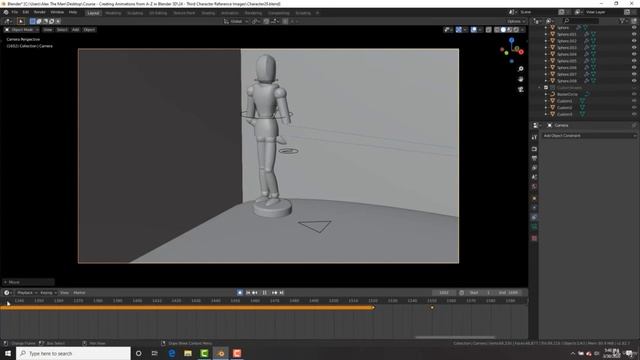The image size is (640, 360).
Task: Jump to start frame playback button
Action: [x=248, y=293]
